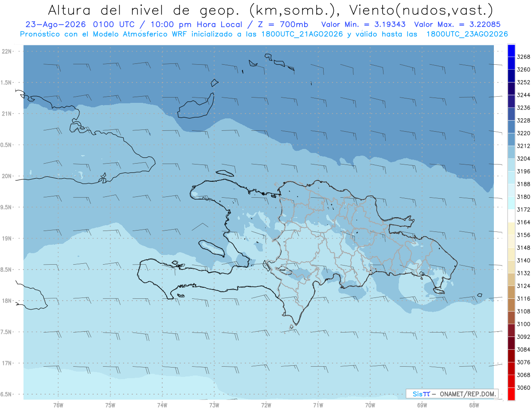The width and height of the screenshot is (532, 411).
Task: Click the '3164' color scale value
Action: point(524,222)
